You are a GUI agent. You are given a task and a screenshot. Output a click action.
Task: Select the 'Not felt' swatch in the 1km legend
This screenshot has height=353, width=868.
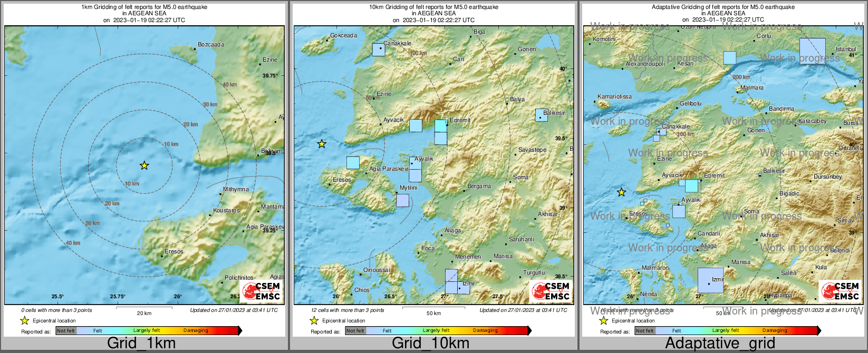[x=66, y=331]
